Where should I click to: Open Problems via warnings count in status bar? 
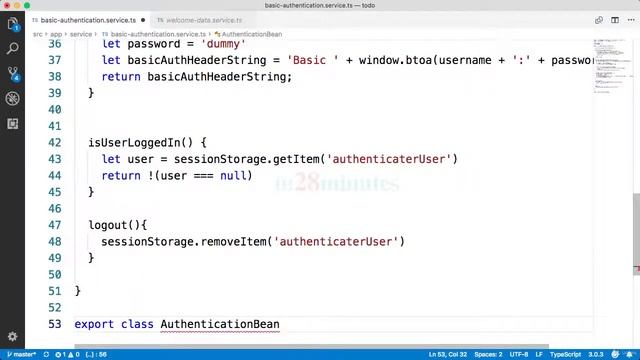coord(74,354)
